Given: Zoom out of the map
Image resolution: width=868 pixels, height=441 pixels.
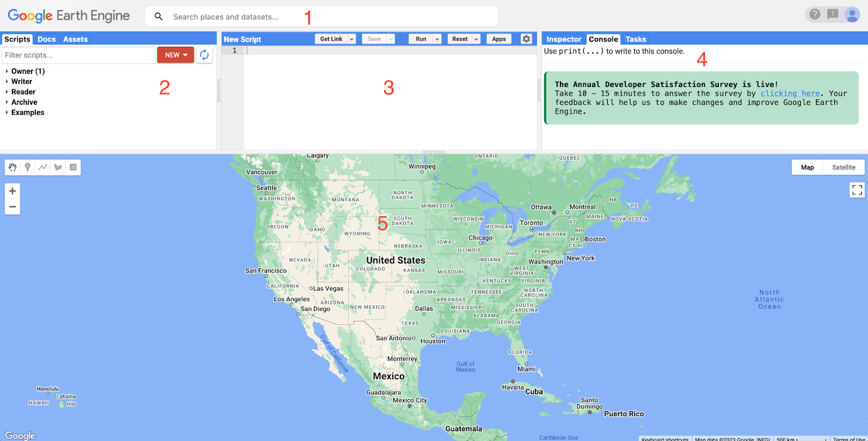Looking at the screenshot, I should [12, 207].
